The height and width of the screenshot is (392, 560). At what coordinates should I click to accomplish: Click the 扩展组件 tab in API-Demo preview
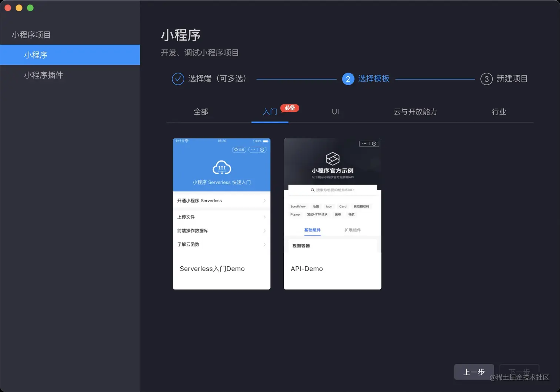[353, 230]
